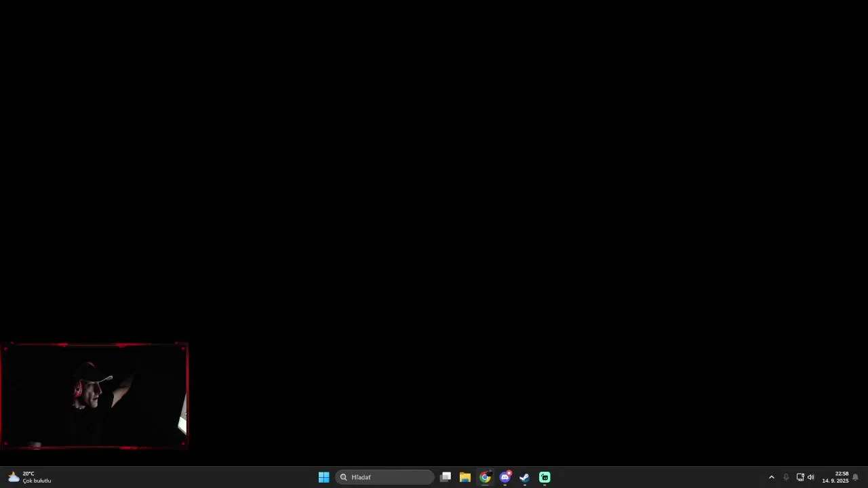
Task: Open the weather widget showing 20°C
Action: [x=29, y=477]
